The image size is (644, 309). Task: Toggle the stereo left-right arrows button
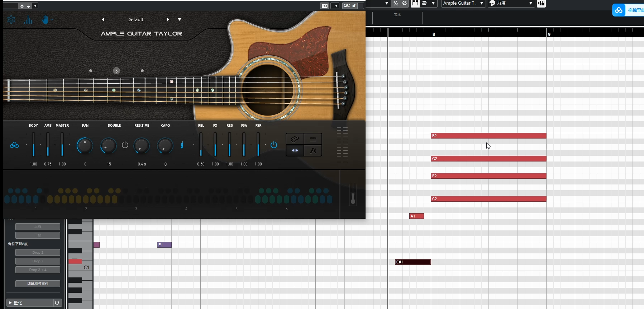click(x=295, y=150)
